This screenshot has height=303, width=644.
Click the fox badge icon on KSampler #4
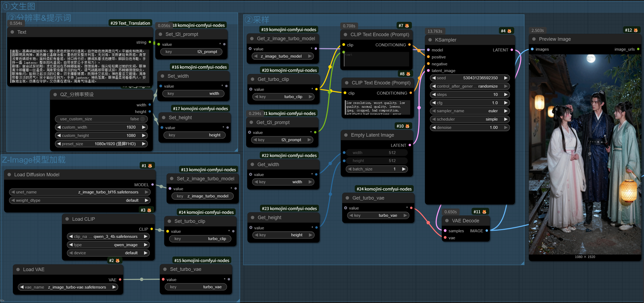509,31
